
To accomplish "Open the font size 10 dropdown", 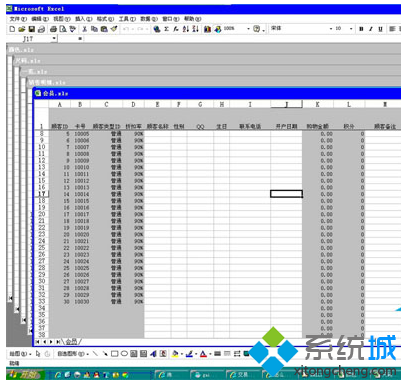I will coord(351,29).
